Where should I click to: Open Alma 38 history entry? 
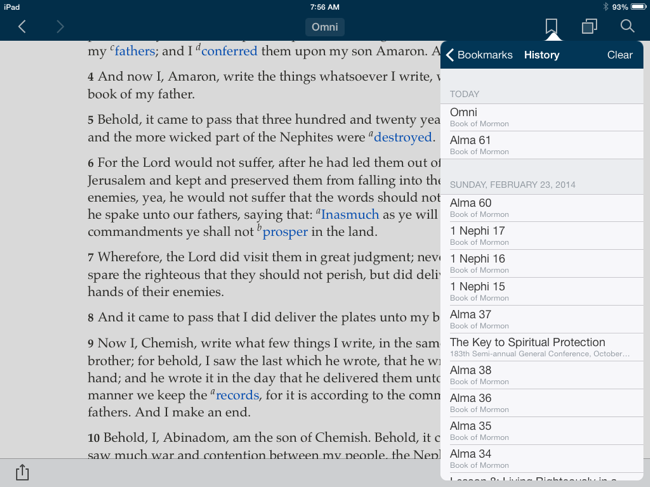coord(542,375)
